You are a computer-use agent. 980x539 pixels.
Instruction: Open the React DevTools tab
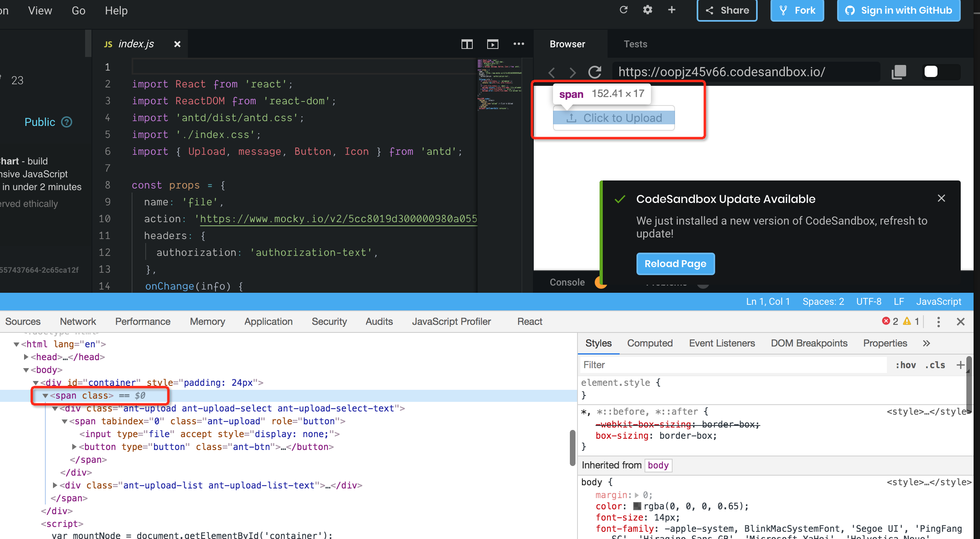(530, 322)
